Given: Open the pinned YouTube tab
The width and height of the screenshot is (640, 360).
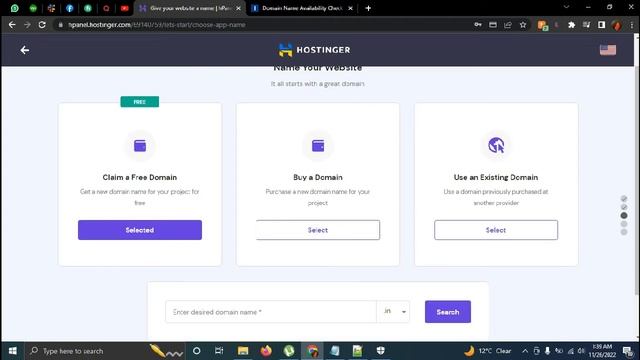Looking at the screenshot, I should (124, 8).
